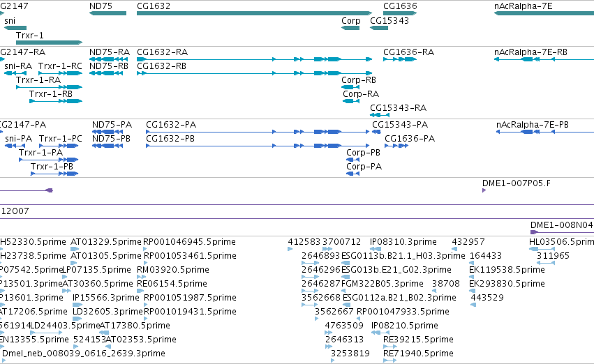Select AT02353.5prime EST
594x364 pixels.
pyautogui.click(x=108, y=346)
